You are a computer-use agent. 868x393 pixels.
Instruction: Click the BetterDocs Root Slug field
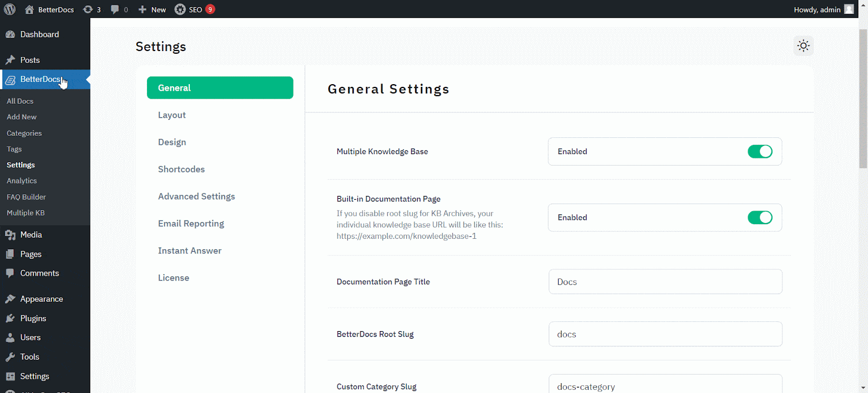(665, 334)
